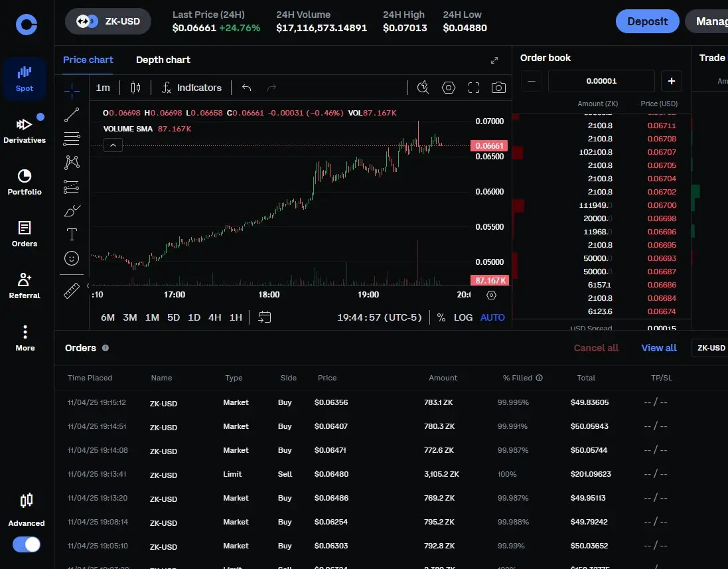The image size is (728, 569).
Task: Redo the chart action
Action: click(271, 88)
